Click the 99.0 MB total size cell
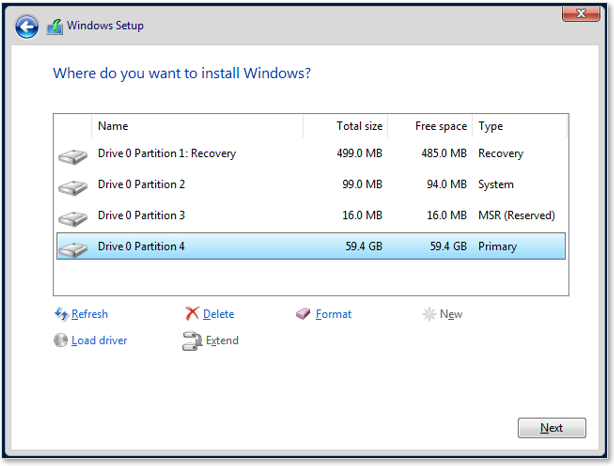Image resolution: width=614 pixels, height=466 pixels. tap(362, 184)
